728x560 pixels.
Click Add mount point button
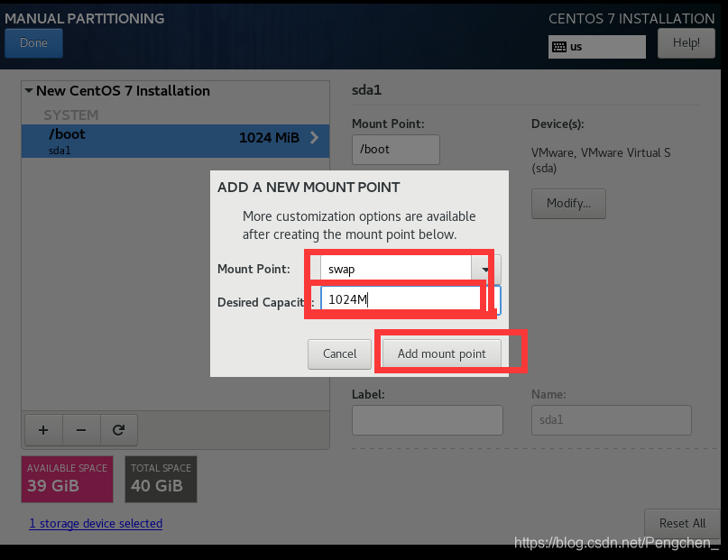441,354
